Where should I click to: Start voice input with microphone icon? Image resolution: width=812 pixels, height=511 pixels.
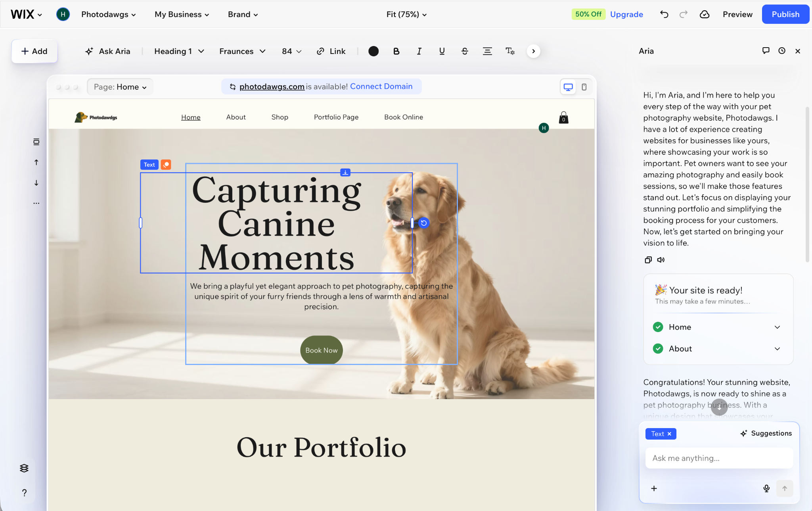click(x=766, y=488)
